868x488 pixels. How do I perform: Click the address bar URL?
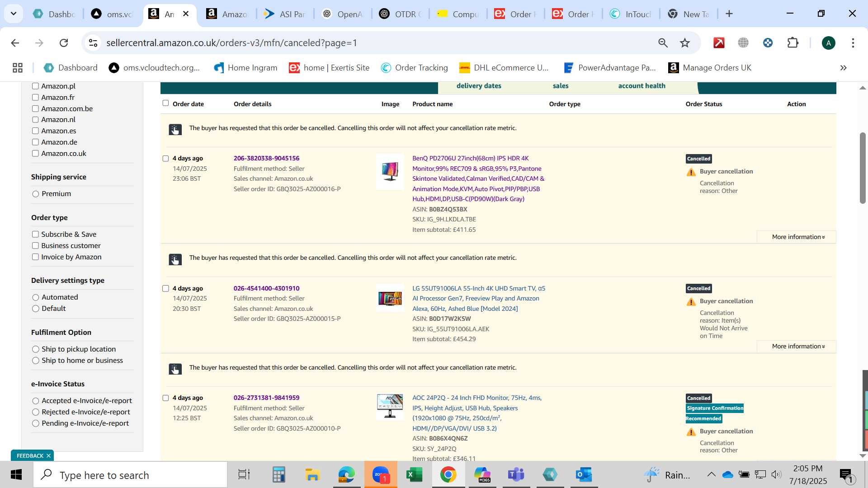231,43
